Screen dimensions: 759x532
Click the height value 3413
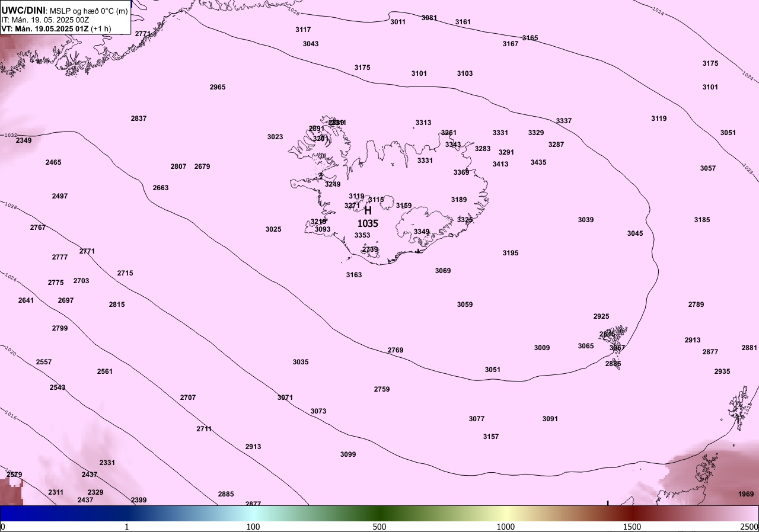coord(500,164)
